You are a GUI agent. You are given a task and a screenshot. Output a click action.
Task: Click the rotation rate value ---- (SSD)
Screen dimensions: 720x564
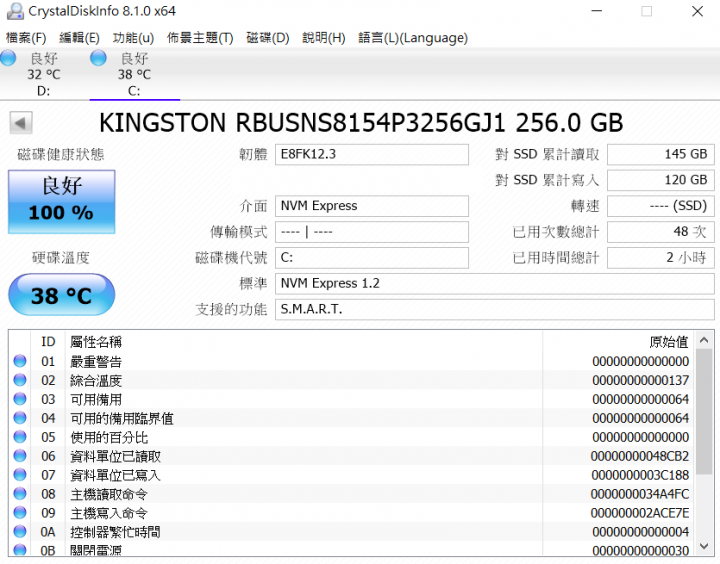pos(661,206)
